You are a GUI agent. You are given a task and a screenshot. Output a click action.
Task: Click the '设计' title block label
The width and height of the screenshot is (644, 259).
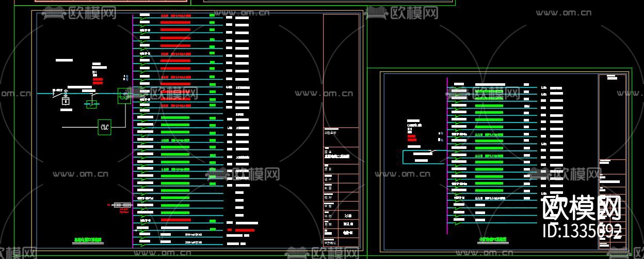pos(328,179)
